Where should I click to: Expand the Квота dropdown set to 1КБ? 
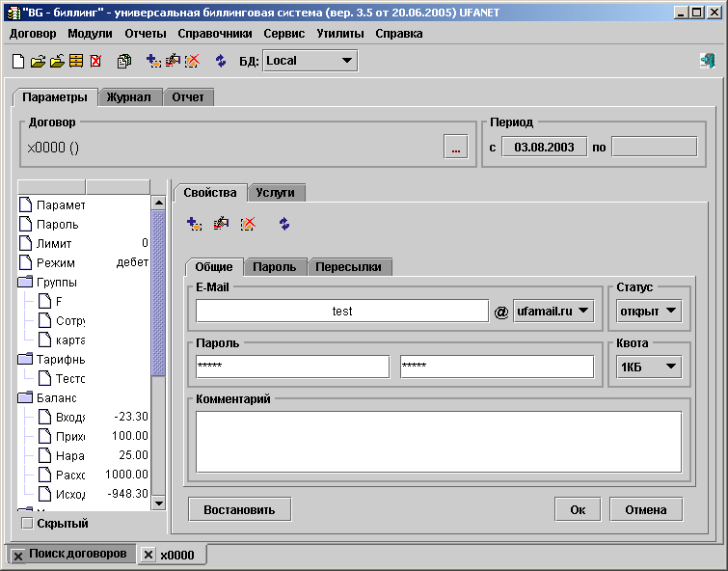(649, 367)
